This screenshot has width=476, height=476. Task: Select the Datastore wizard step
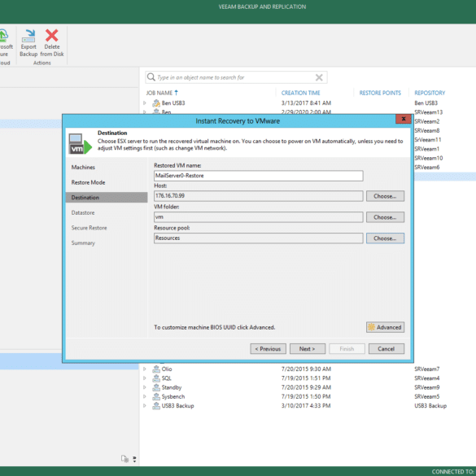tap(83, 213)
